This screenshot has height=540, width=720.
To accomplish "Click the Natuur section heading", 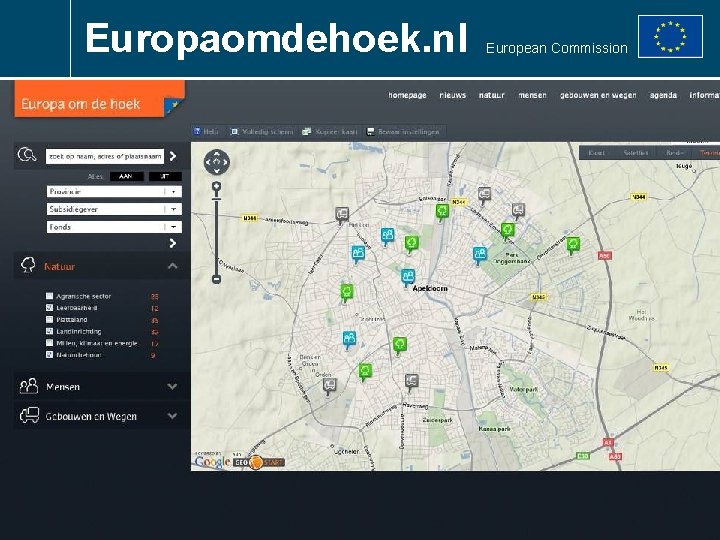I will click(60, 266).
